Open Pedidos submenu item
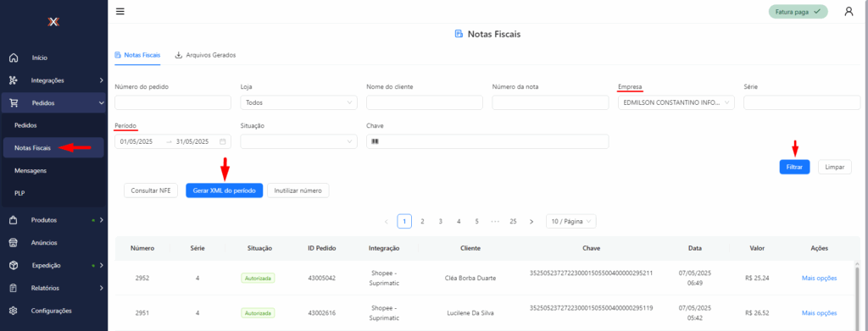Image resolution: width=868 pixels, height=331 pixels. tap(25, 125)
